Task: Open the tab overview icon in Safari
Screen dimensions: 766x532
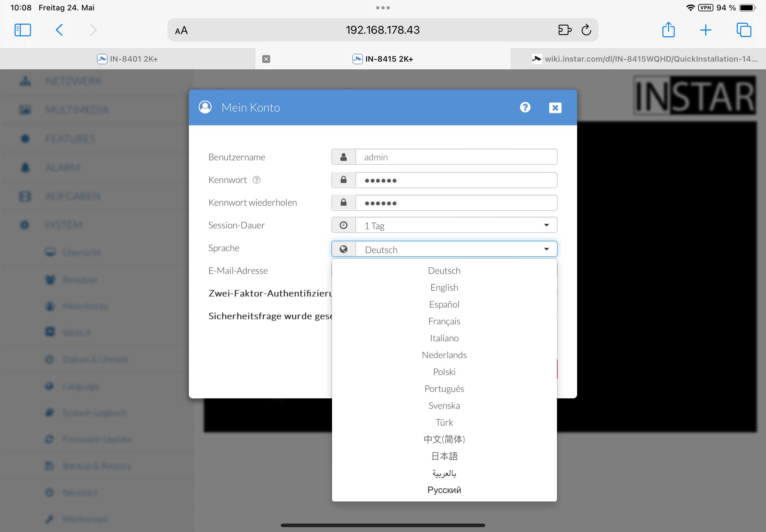Action: [743, 30]
